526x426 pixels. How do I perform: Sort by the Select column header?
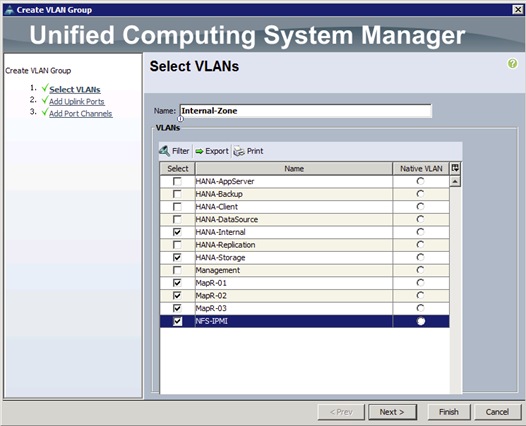[177, 169]
